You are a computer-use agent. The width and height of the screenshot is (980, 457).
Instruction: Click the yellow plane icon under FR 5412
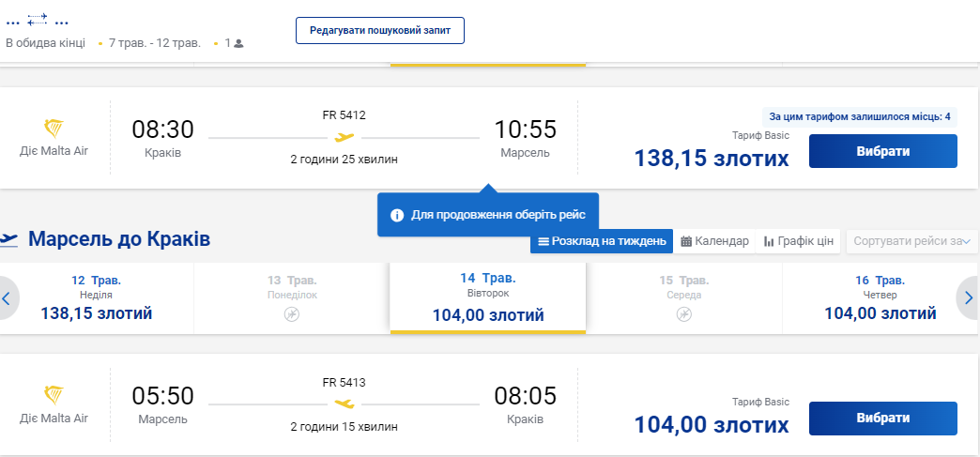click(x=345, y=137)
